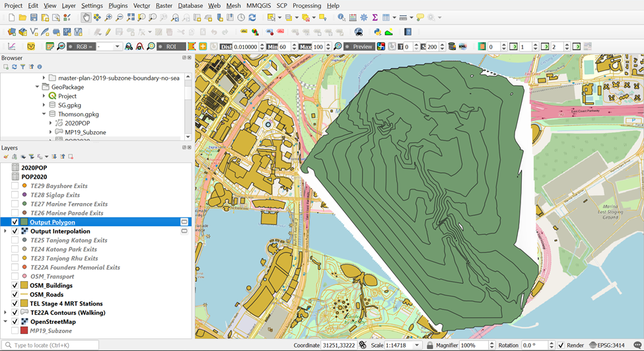Click the SCP Preview button
This screenshot has height=351, width=644.
pyautogui.click(x=359, y=47)
